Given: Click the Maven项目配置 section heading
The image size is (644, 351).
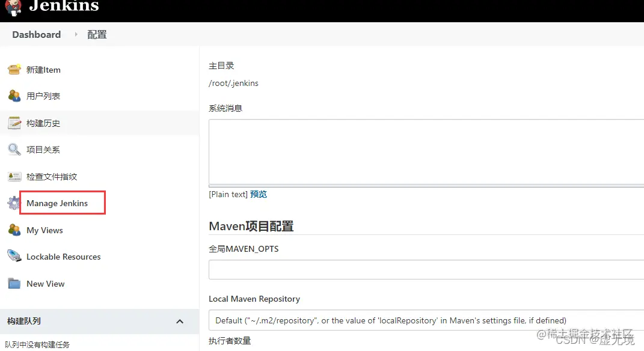Looking at the screenshot, I should tap(251, 226).
